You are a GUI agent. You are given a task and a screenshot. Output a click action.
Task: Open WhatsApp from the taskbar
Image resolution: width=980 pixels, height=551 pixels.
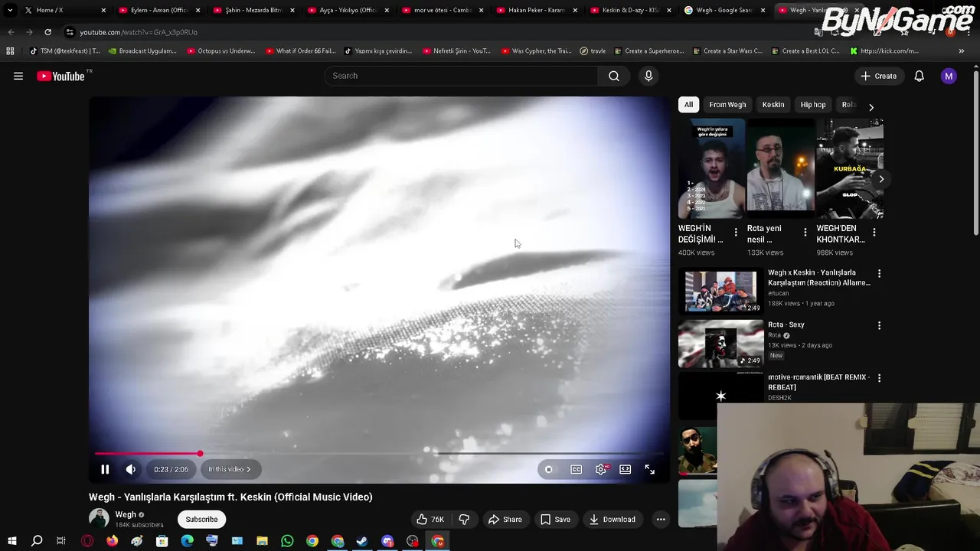point(287,541)
